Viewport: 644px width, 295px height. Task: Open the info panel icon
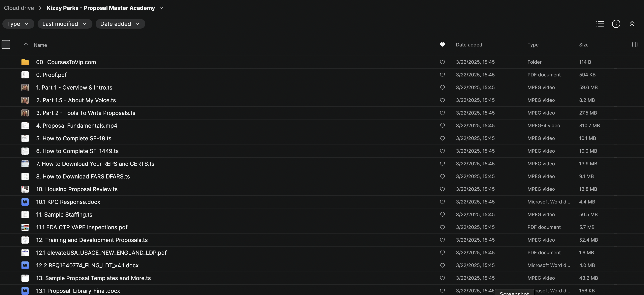point(616,24)
